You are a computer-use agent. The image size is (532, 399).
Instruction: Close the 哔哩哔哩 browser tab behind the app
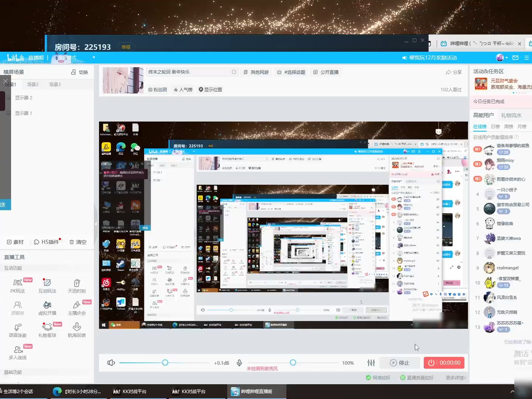point(519,44)
